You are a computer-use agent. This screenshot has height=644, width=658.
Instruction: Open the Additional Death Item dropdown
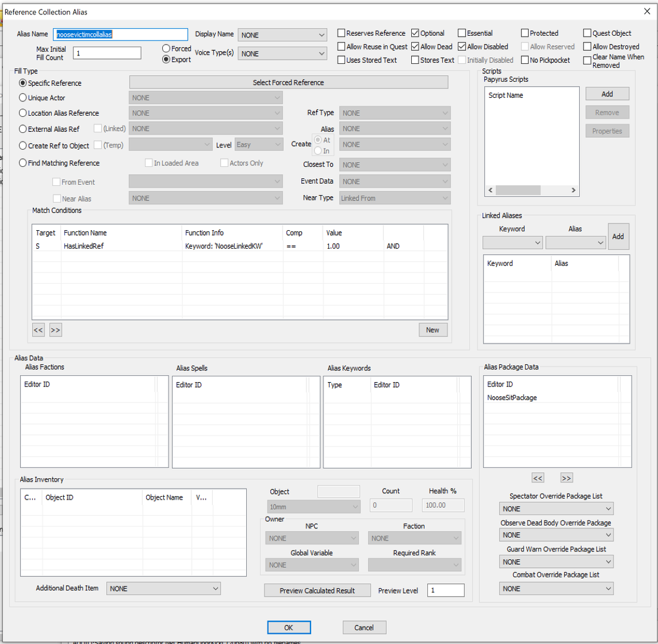[x=163, y=589]
